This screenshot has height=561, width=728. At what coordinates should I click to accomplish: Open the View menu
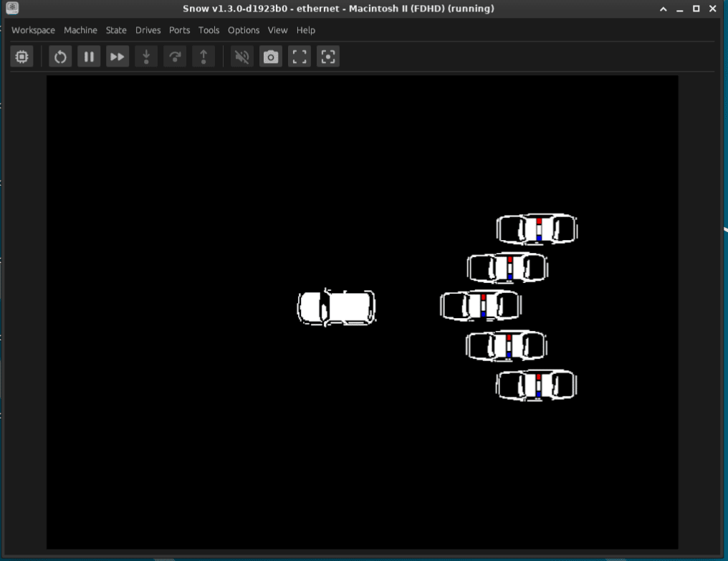point(277,30)
